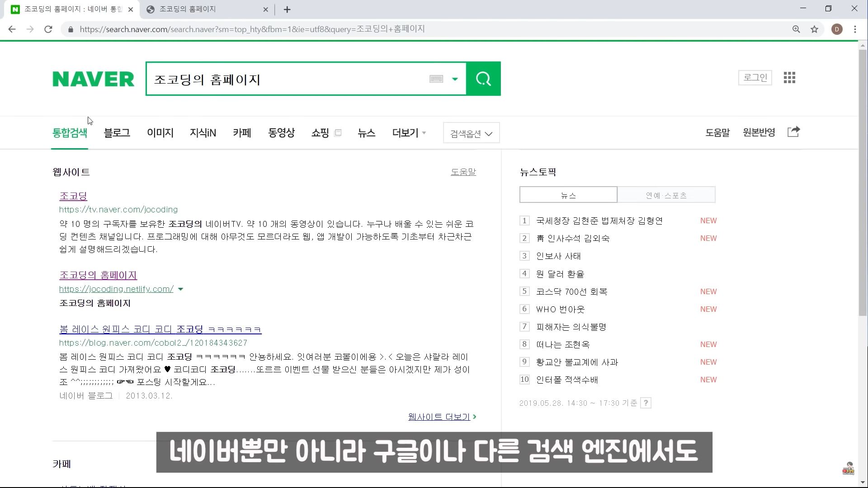
Task: Open topic 인터폴 적색수배
Action: (567, 380)
